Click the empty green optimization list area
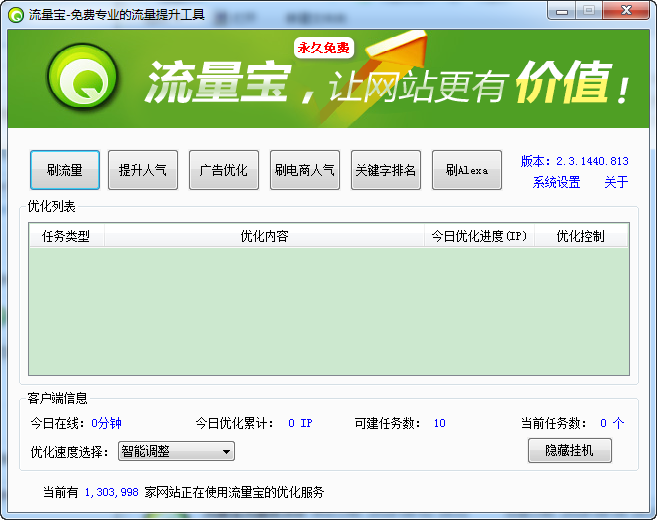Viewport: 657px width, 520px height. [x=329, y=311]
